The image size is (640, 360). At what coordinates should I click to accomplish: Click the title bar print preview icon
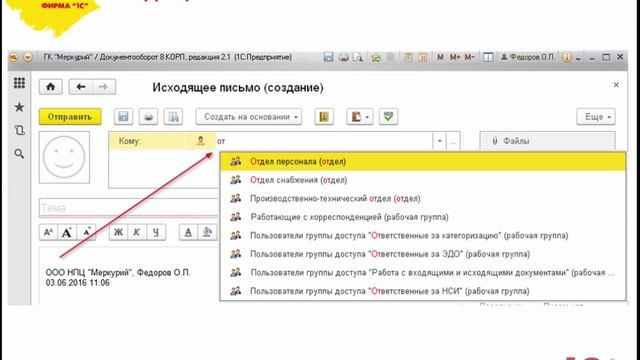tap(358, 58)
